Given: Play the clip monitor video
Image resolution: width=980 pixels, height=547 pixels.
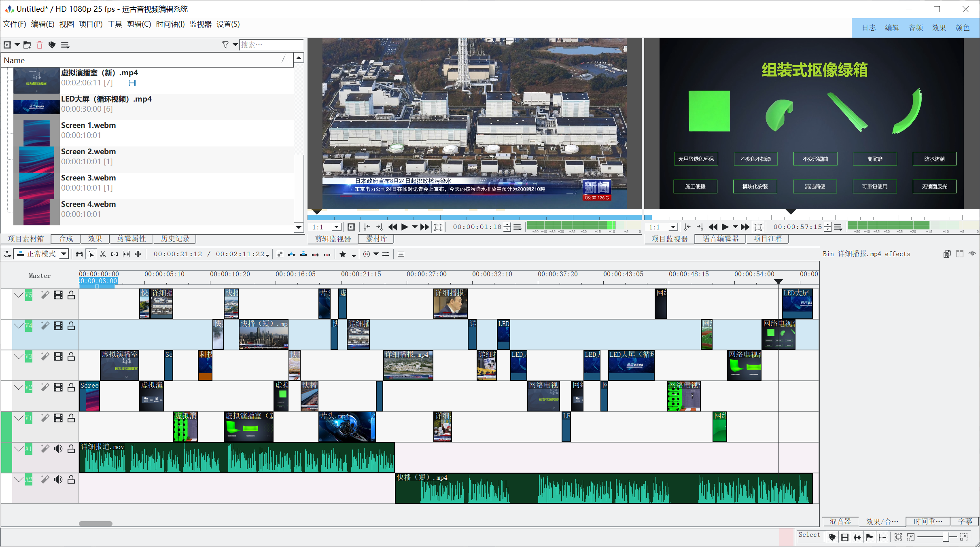Looking at the screenshot, I should 405,227.
